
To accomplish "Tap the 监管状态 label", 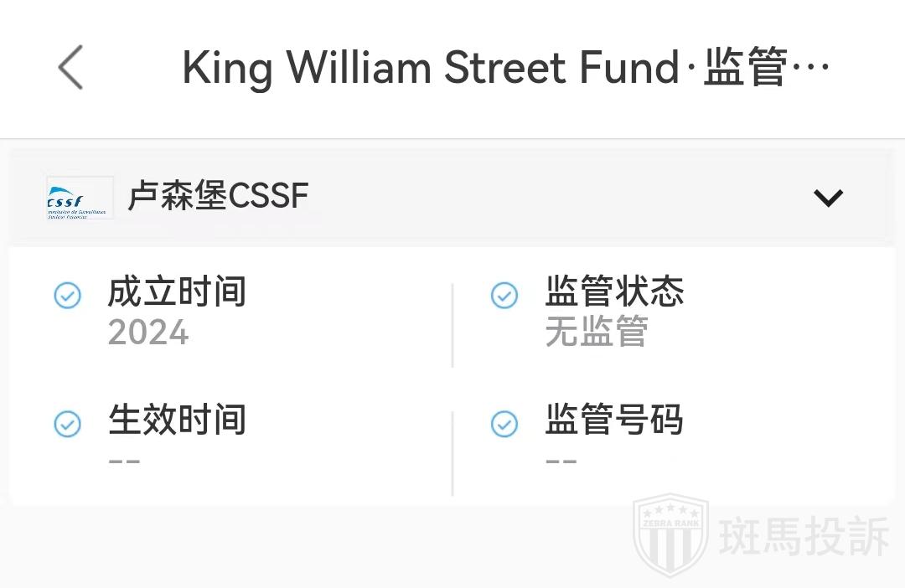I will click(614, 292).
